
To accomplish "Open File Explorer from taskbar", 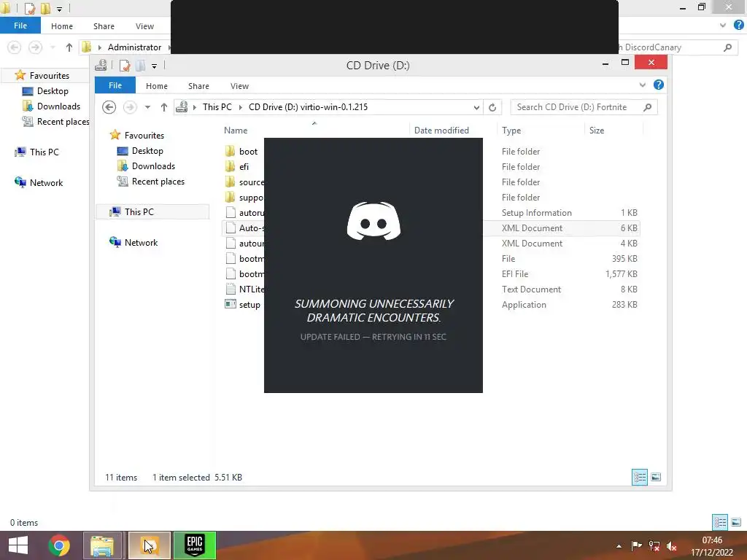I will coord(102,545).
